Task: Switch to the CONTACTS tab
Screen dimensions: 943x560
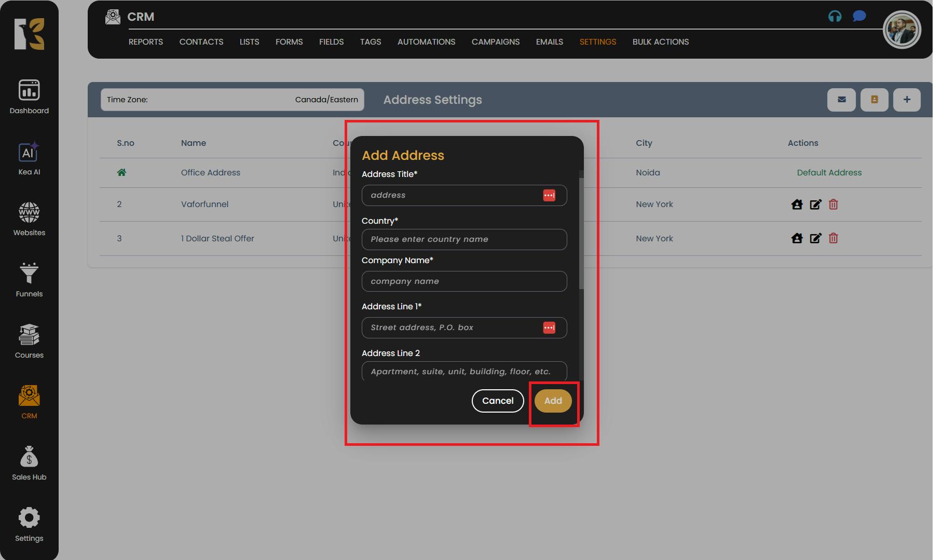Action: 201,42
